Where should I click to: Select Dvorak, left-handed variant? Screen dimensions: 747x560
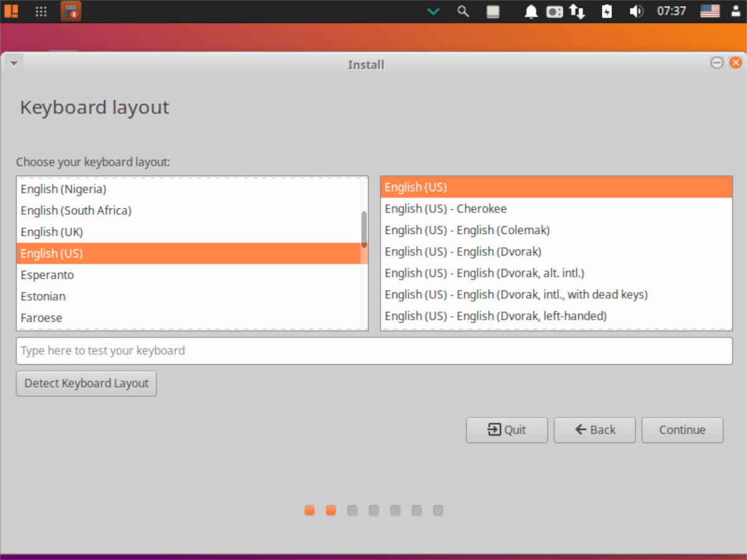[x=556, y=316]
